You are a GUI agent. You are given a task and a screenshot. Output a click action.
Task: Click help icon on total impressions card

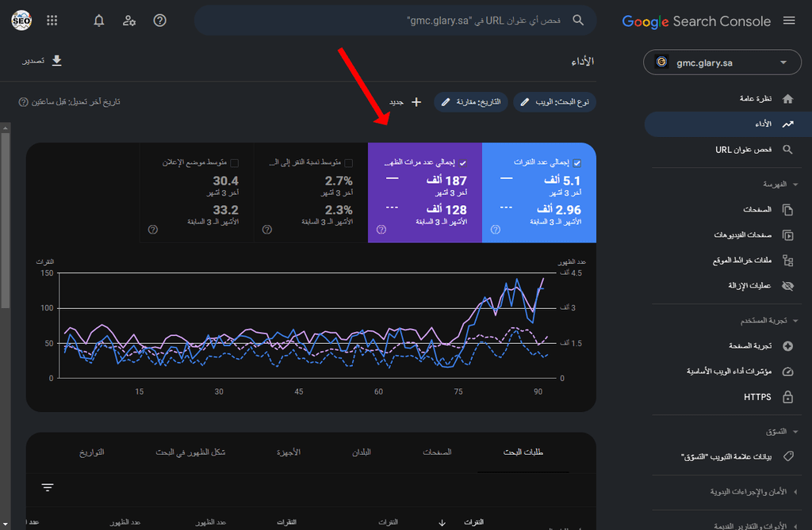click(381, 229)
